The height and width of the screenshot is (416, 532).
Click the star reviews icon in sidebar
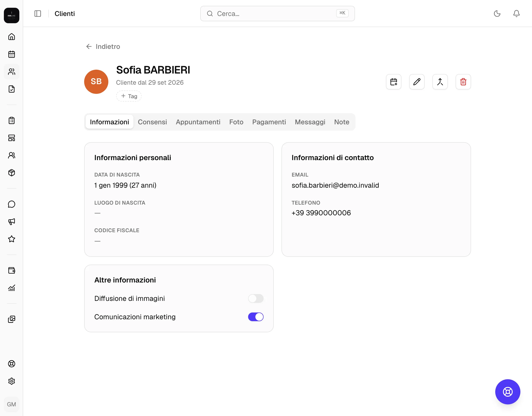tap(11, 239)
